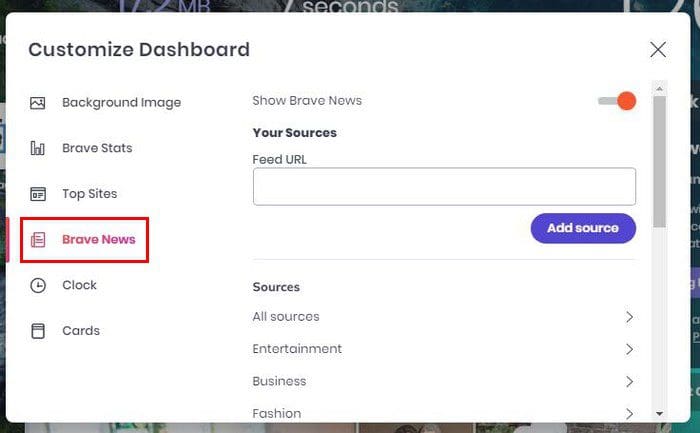The height and width of the screenshot is (433, 700).
Task: Click the Background Image picture icon
Action: coord(38,103)
